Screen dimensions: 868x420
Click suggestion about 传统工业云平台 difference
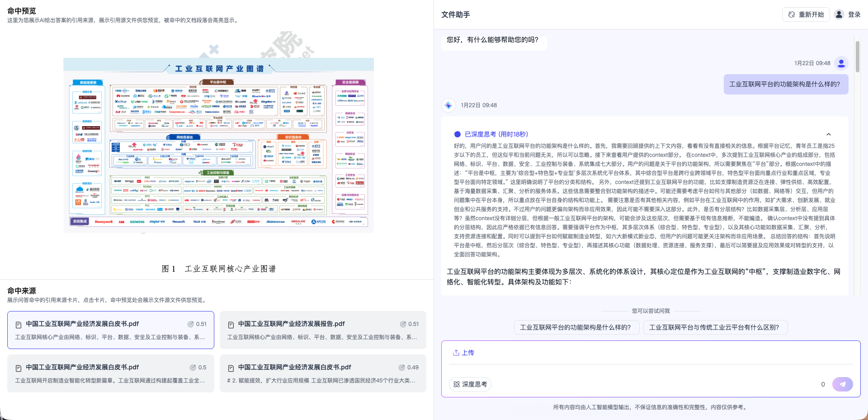coord(715,327)
